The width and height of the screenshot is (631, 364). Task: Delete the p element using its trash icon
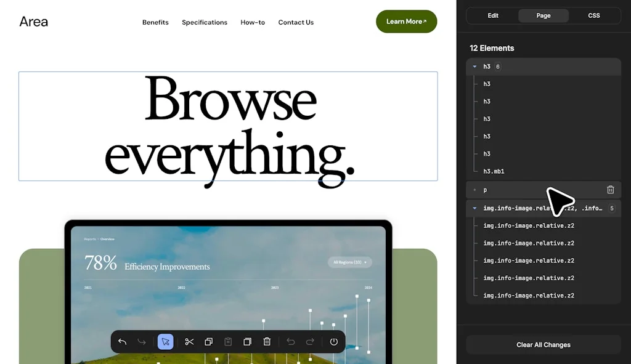click(x=610, y=190)
